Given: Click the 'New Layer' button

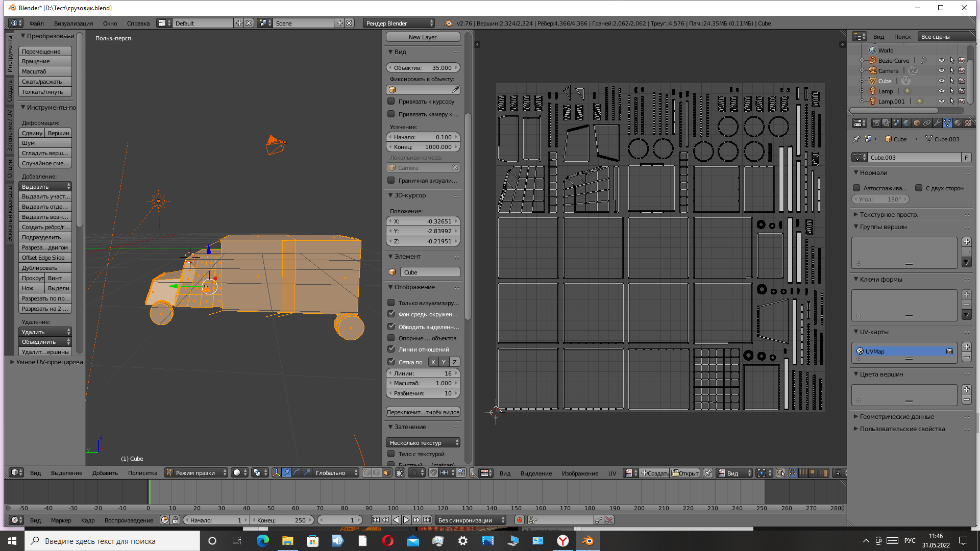Looking at the screenshot, I should coord(423,37).
